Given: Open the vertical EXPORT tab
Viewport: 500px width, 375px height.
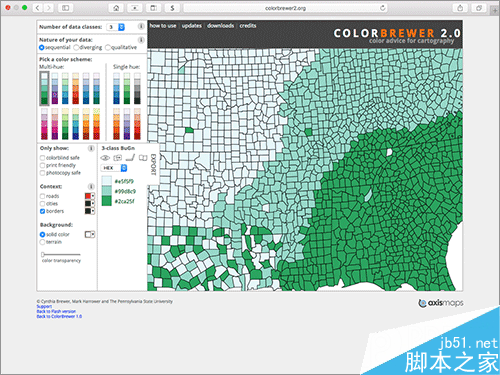Looking at the screenshot, I should [x=153, y=164].
